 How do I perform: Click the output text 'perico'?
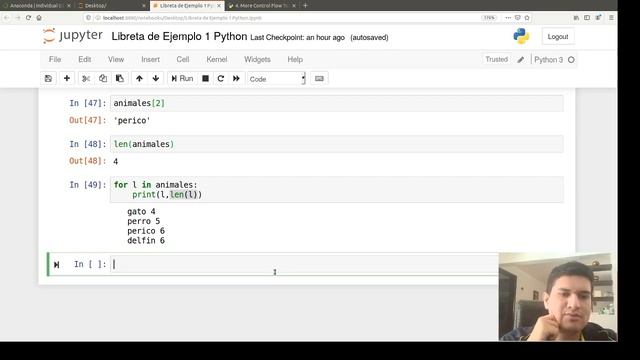click(132, 120)
